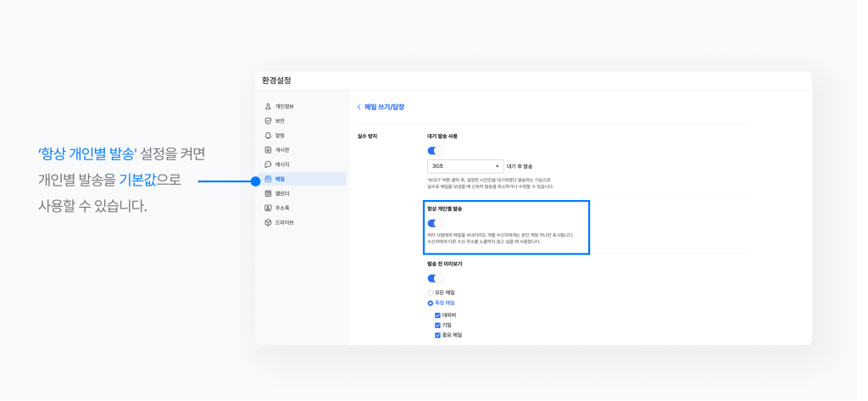
Task: Click the 실수 방지 section label
Action: (367, 136)
